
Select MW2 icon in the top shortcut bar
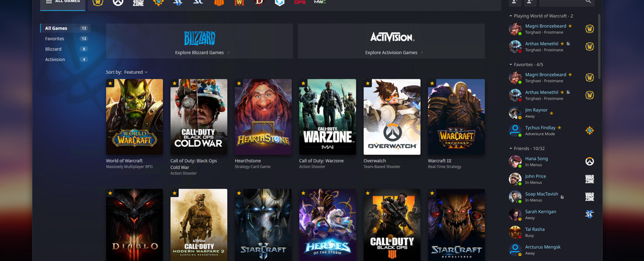click(320, 2)
